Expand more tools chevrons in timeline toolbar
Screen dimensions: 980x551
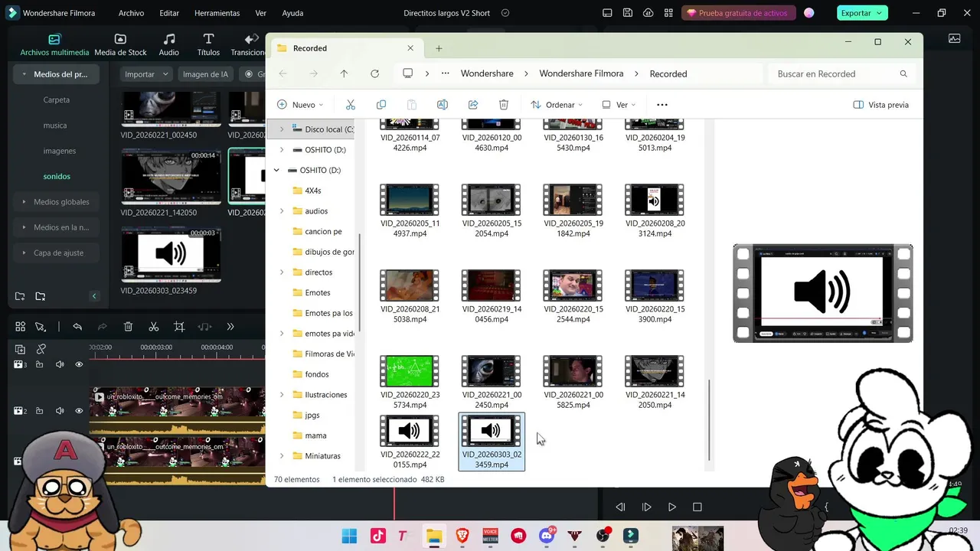[230, 327]
